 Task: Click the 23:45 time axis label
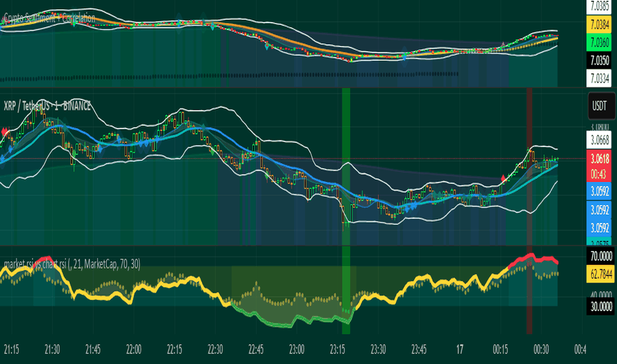click(x=419, y=349)
